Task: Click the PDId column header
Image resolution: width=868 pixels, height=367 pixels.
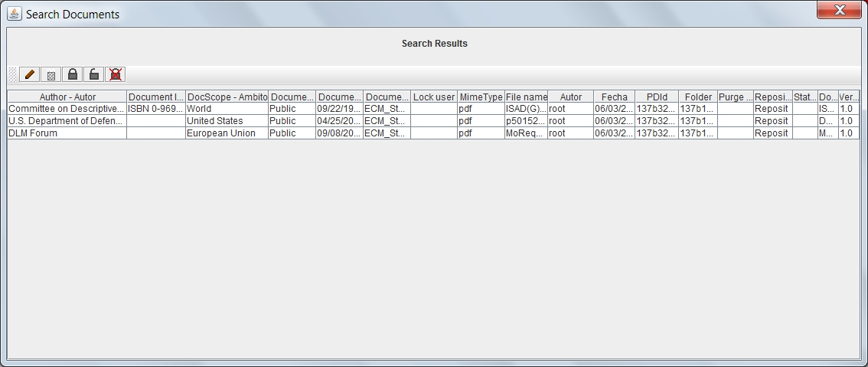Action: pyautogui.click(x=657, y=97)
